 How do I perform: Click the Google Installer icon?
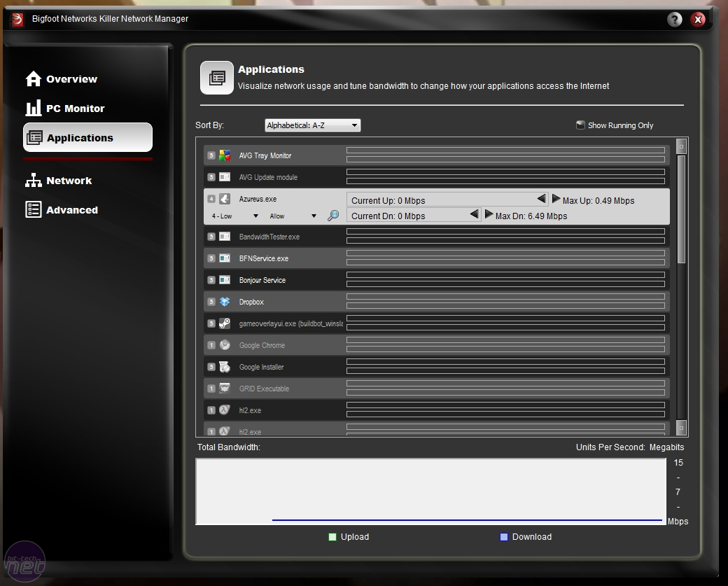(x=225, y=367)
